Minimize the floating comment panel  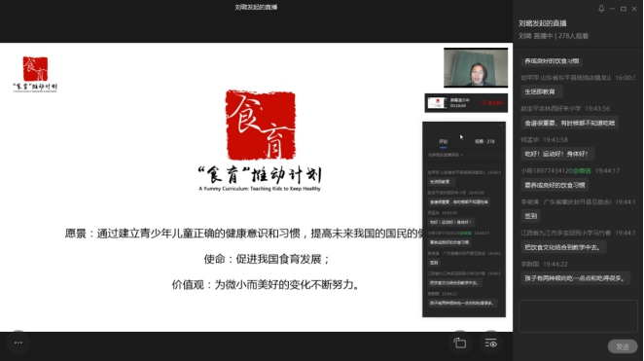tap(501, 125)
